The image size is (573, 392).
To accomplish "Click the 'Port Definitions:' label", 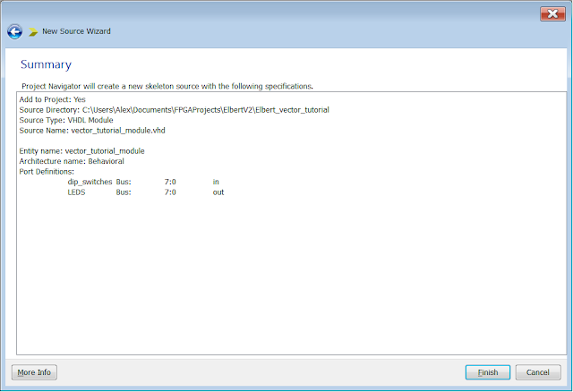I will pyautogui.click(x=47, y=171).
